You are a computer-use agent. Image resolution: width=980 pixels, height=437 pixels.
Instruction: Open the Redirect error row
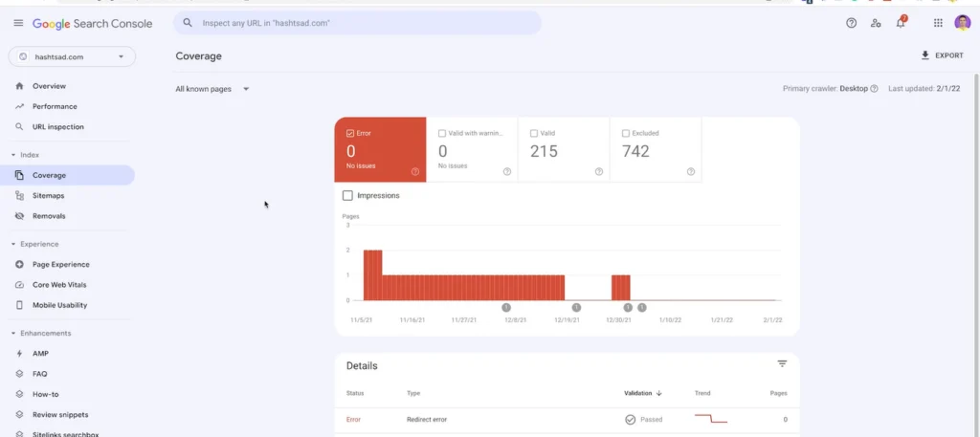click(567, 420)
